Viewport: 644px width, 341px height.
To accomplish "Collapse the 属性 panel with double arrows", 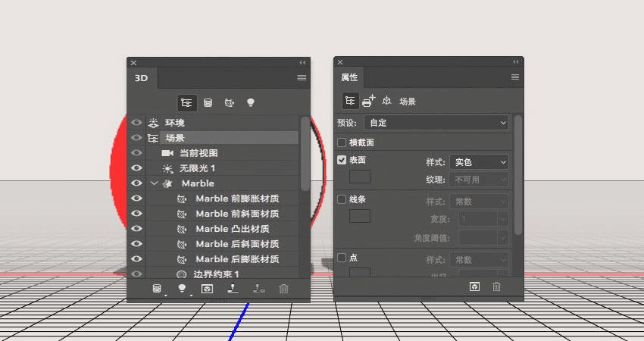I will click(x=516, y=61).
